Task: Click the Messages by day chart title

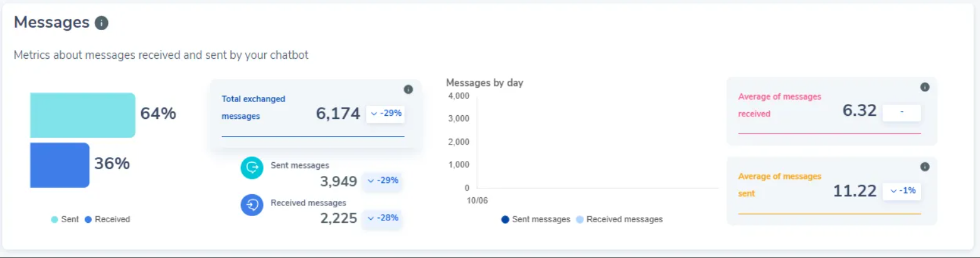Action: pos(484,83)
